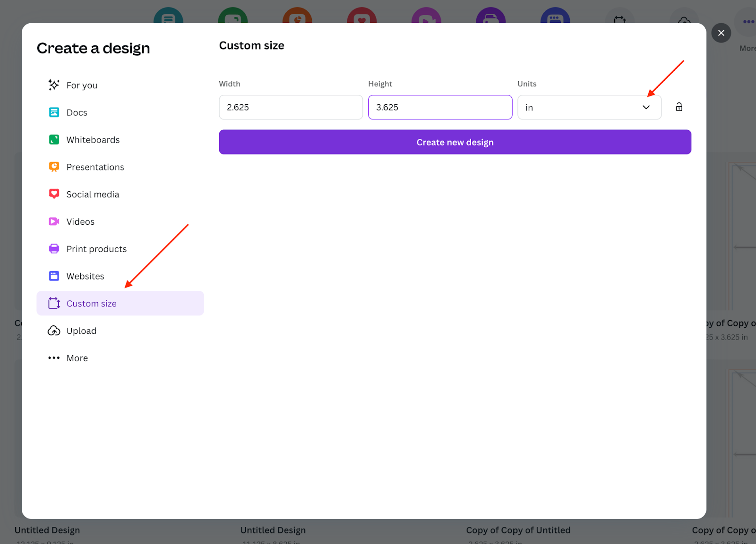The height and width of the screenshot is (544, 756).
Task: Click the magenta Videos shortcut behind the dialog
Action: tap(426, 16)
